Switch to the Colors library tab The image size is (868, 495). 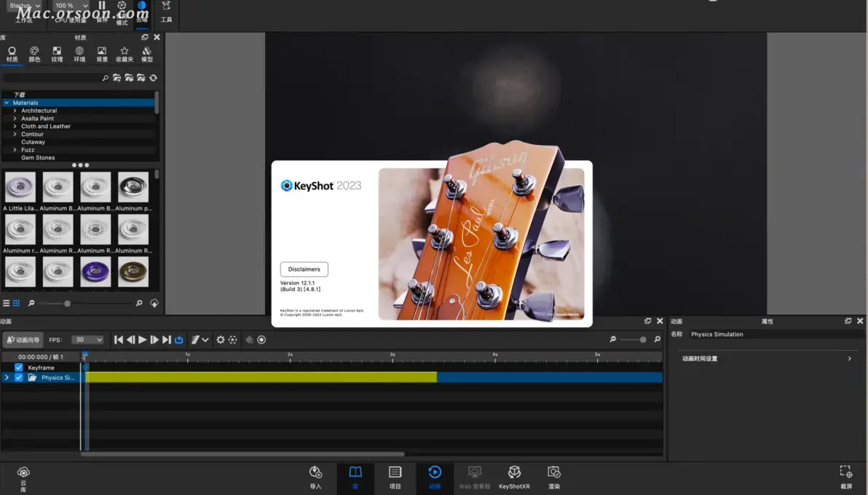[34, 54]
